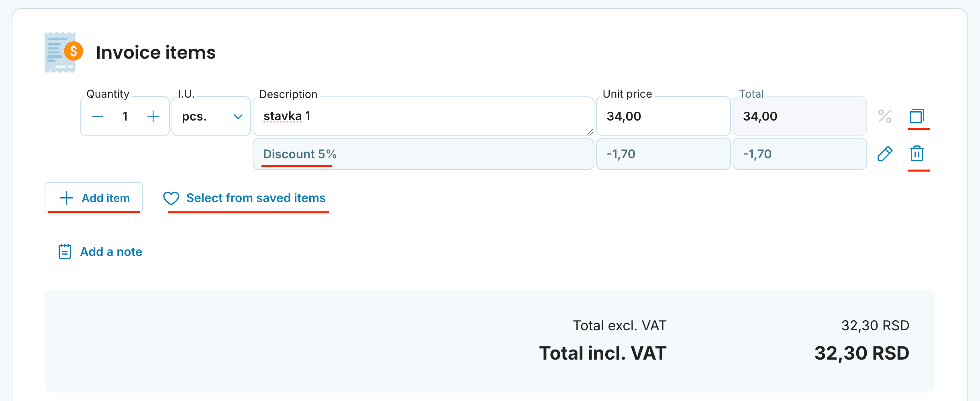Screen dimensions: 980x401
Task: Expand units list via chevron arrow
Action: [238, 117]
